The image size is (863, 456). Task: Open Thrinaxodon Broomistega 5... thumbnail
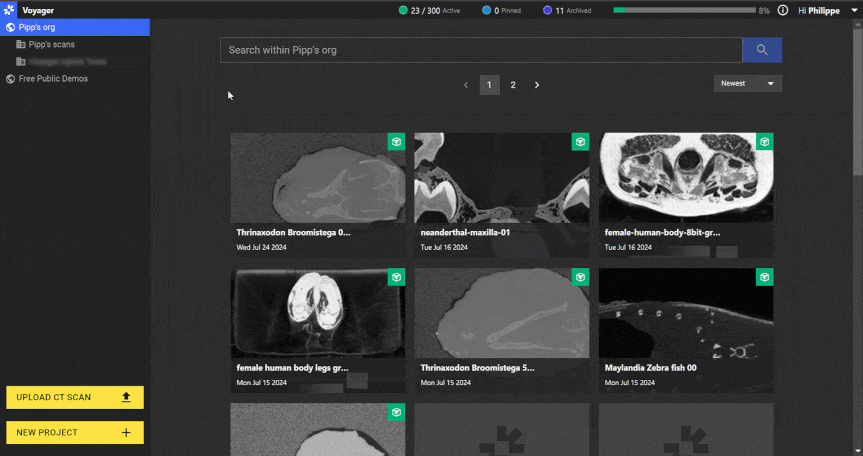pyautogui.click(x=501, y=313)
